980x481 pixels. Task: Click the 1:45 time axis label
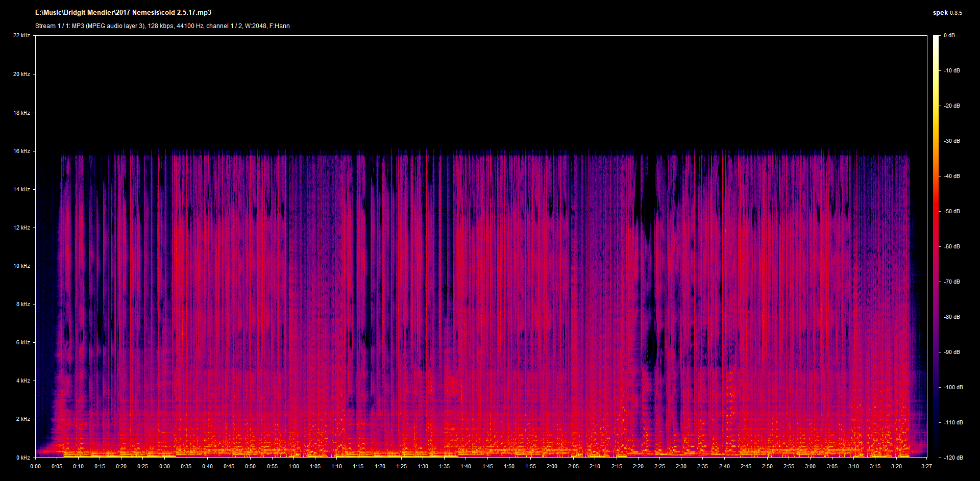tap(487, 466)
